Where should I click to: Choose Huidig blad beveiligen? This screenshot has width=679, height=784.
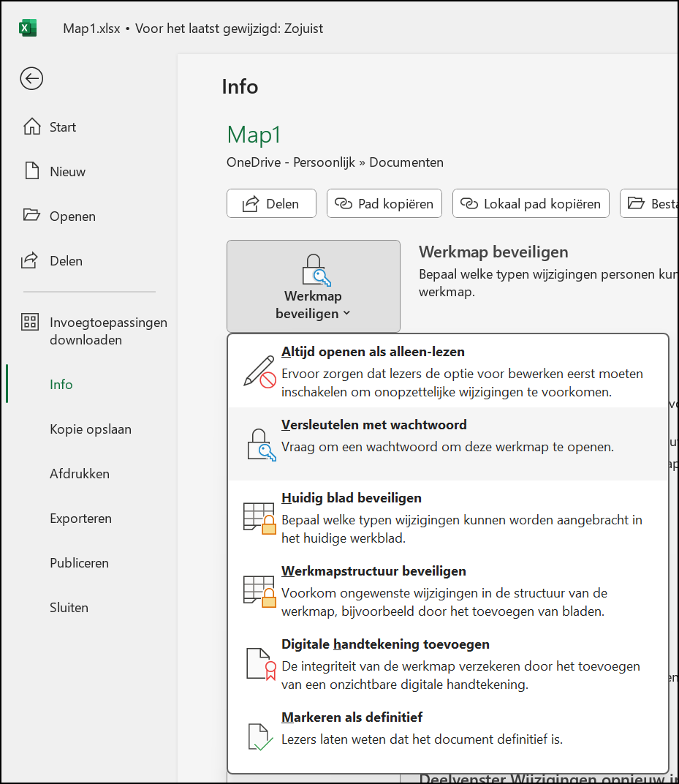pos(448,517)
